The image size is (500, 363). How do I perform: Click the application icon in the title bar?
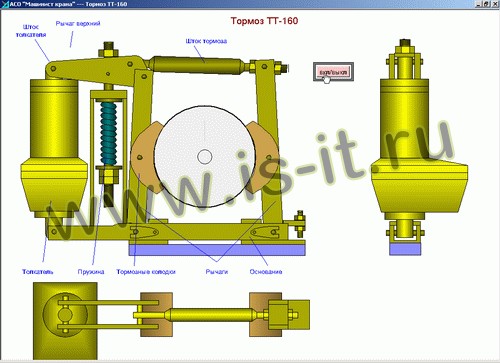click(x=5, y=4)
